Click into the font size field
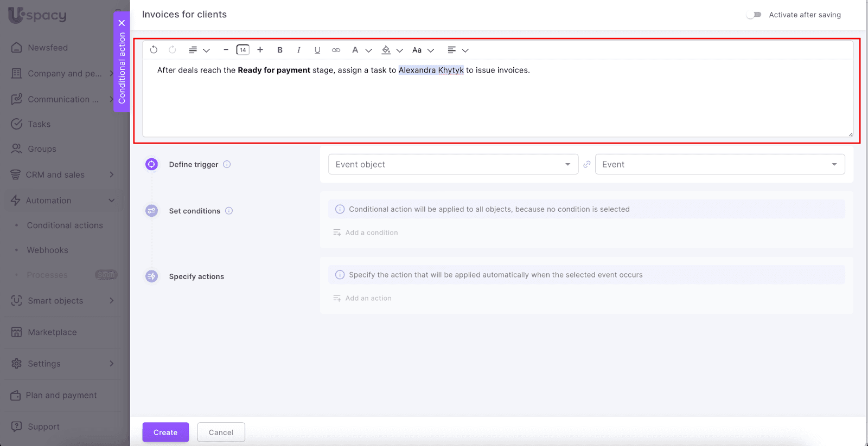The height and width of the screenshot is (446, 868). (x=243, y=50)
